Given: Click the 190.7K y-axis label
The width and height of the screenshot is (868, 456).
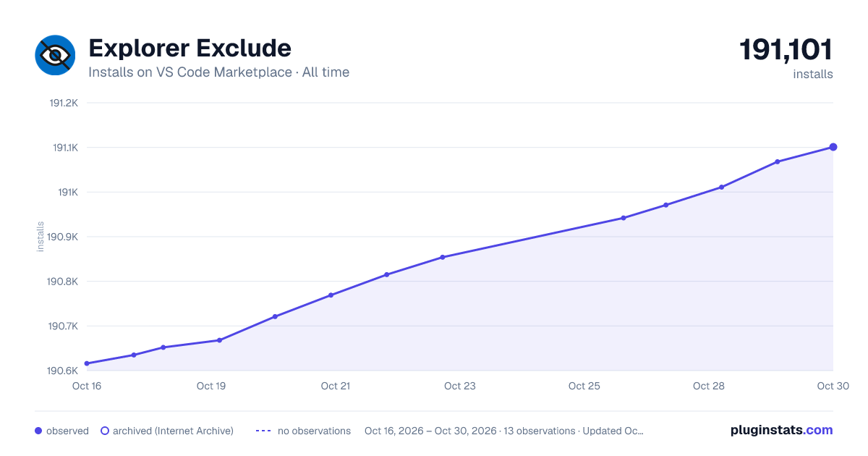Looking at the screenshot, I should click(x=63, y=326).
